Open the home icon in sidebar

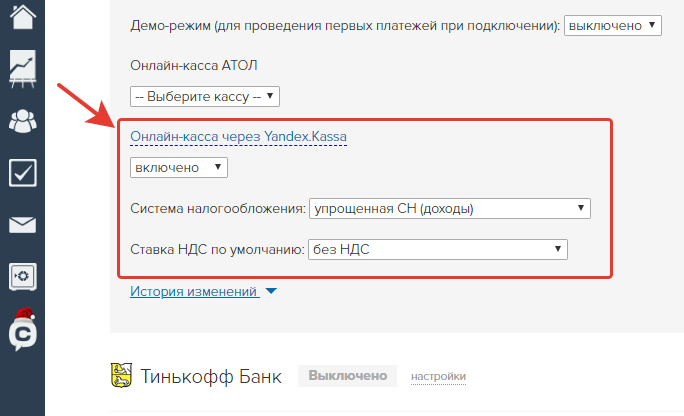[23, 15]
